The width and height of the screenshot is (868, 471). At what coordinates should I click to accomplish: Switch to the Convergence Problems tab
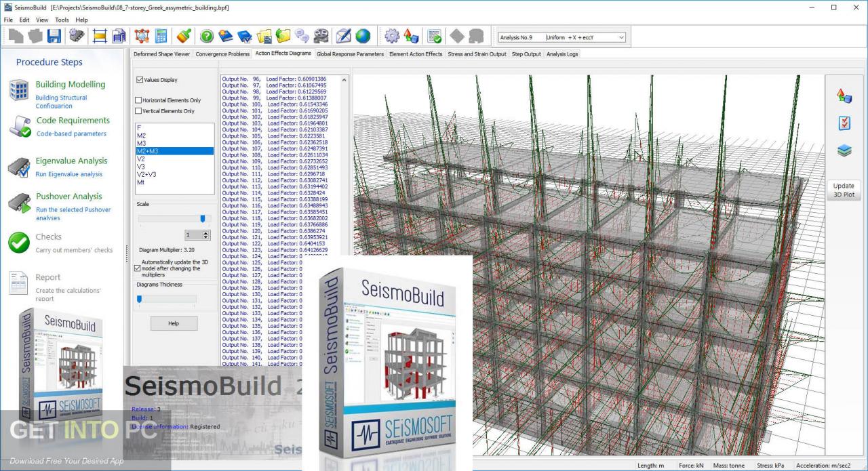[x=222, y=54]
